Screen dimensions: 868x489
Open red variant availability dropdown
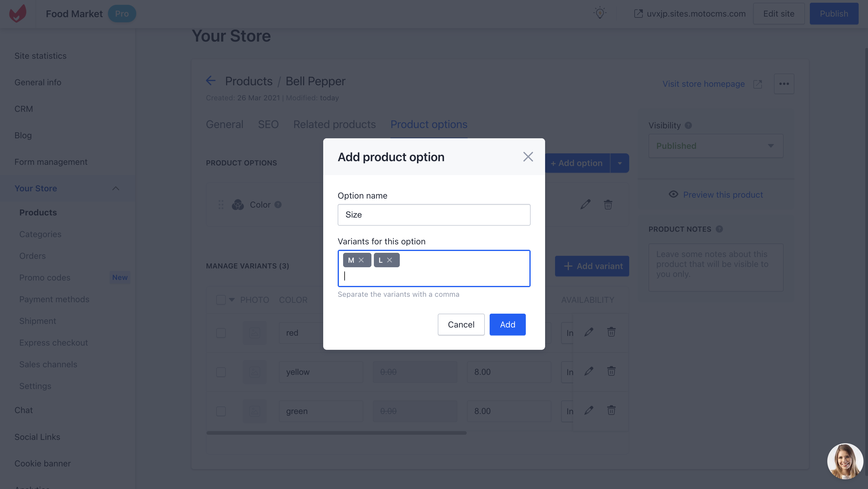(567, 333)
